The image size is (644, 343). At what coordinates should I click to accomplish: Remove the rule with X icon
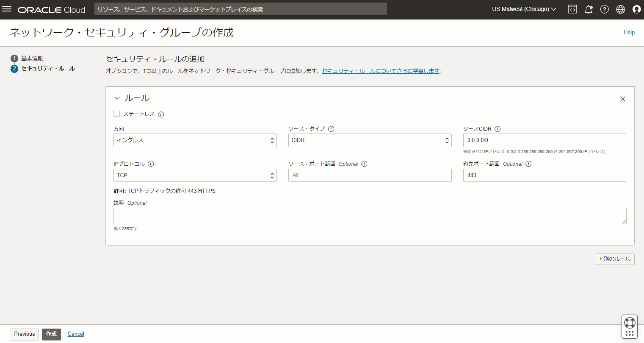tap(623, 99)
